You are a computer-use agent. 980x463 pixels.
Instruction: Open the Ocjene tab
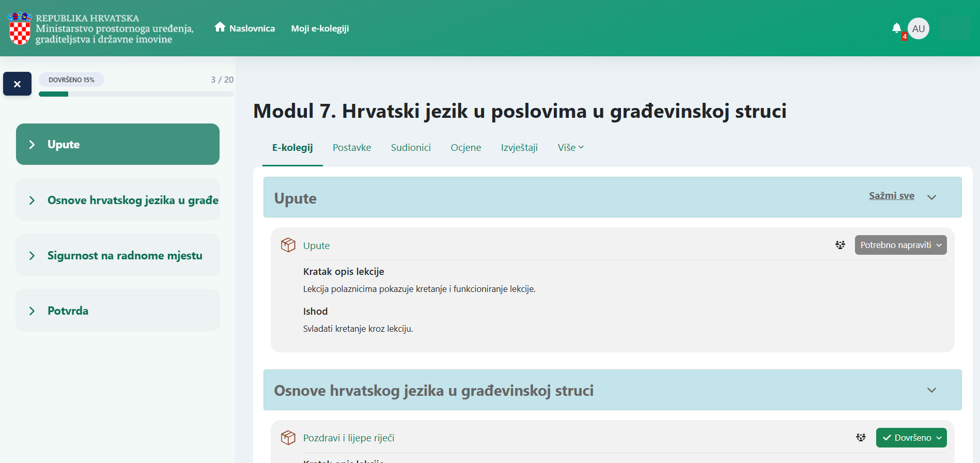(x=465, y=148)
